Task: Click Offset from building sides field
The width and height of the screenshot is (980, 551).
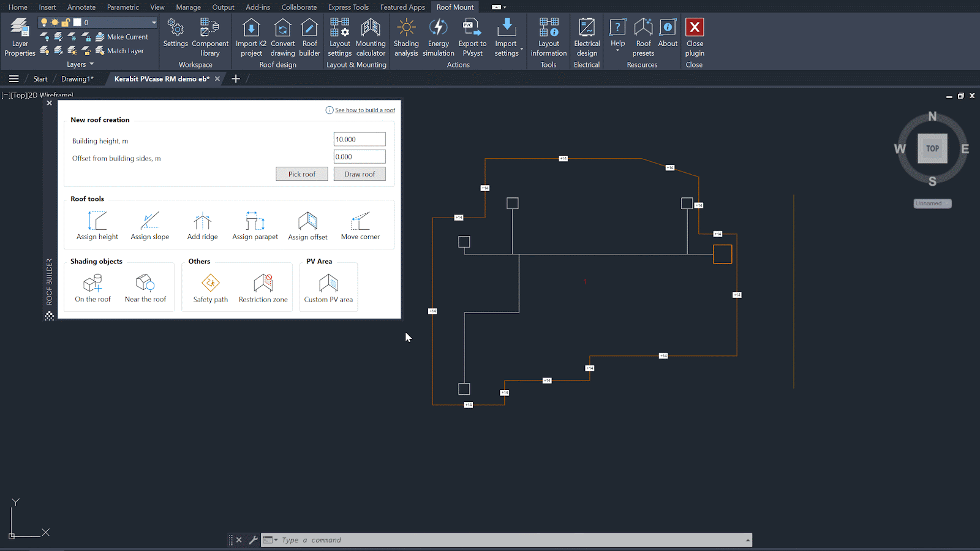Action: pyautogui.click(x=360, y=156)
